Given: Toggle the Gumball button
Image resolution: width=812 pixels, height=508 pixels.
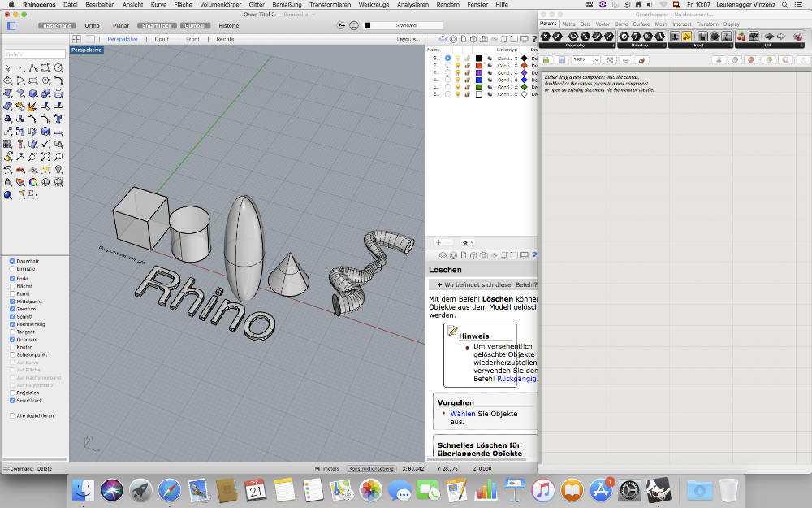Looking at the screenshot, I should pos(195,25).
